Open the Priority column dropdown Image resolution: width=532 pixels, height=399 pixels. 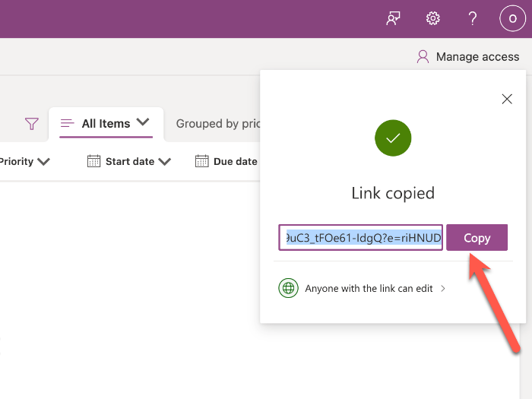pos(43,161)
